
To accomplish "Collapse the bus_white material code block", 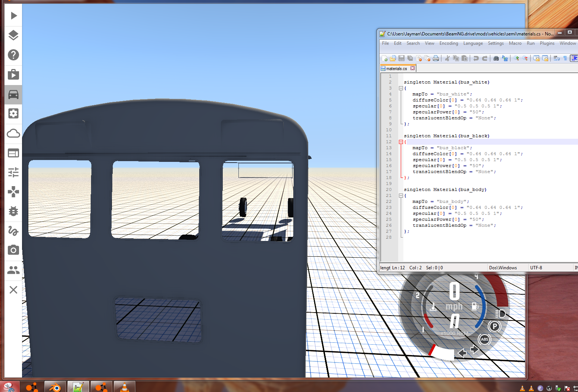I will [x=401, y=88].
